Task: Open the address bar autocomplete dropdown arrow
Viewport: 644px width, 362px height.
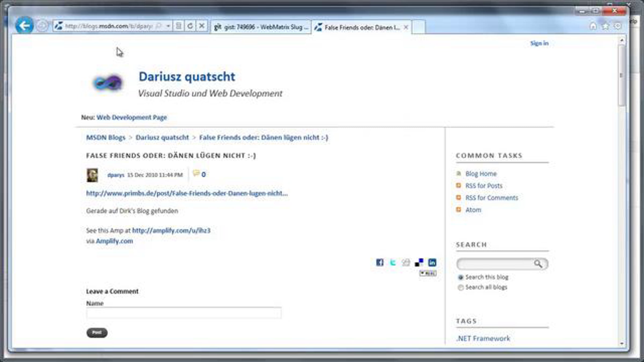Action: tap(168, 26)
